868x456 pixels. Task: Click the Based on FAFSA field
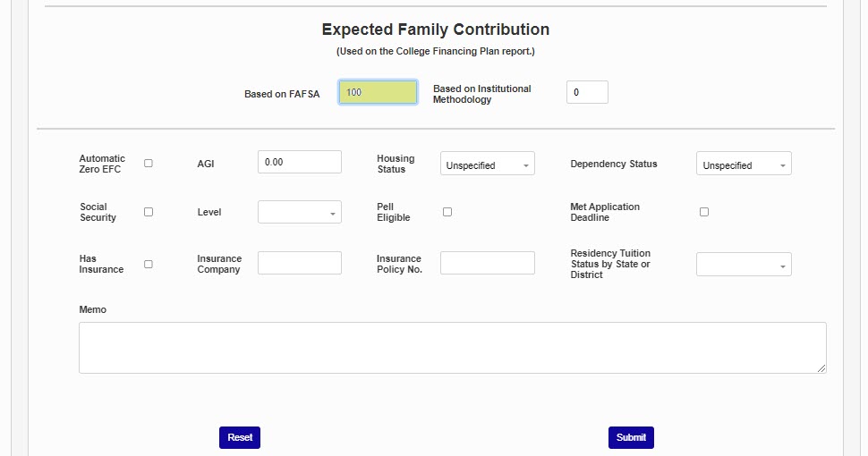(x=378, y=92)
